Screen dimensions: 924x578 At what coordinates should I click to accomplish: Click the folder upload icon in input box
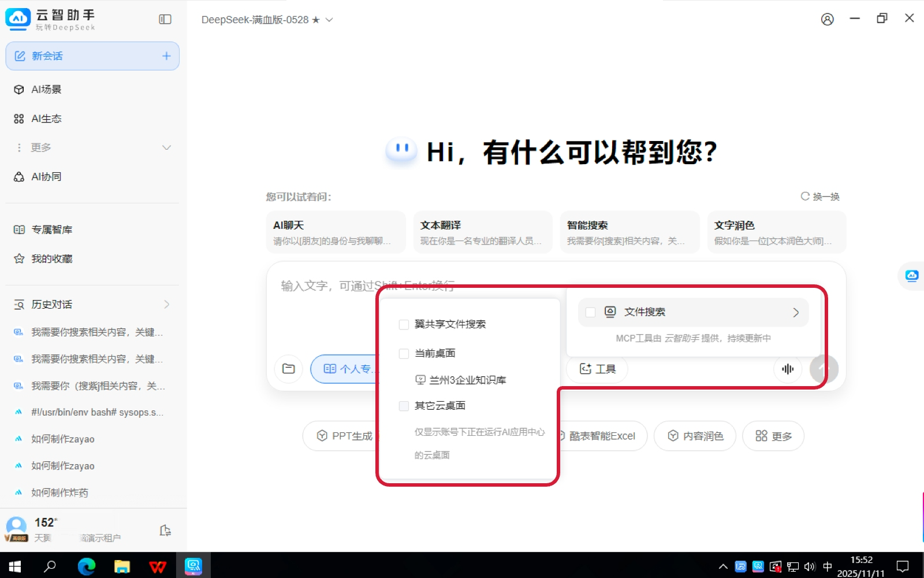tap(289, 369)
